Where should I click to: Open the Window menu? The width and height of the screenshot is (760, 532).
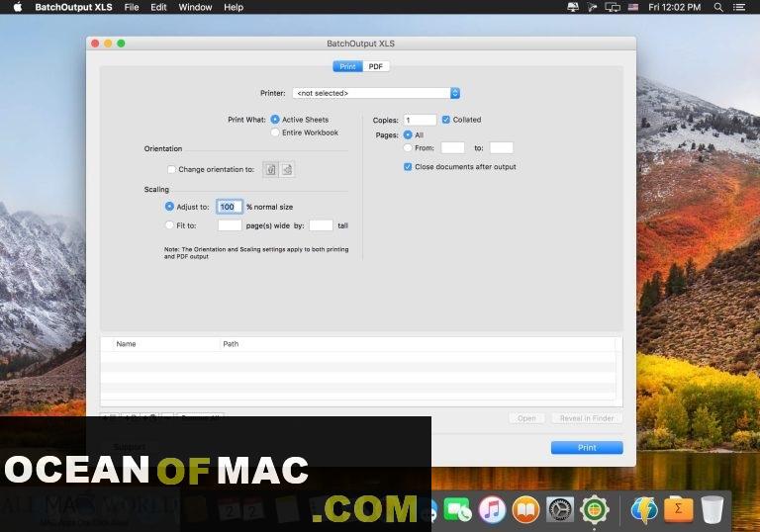point(195,7)
